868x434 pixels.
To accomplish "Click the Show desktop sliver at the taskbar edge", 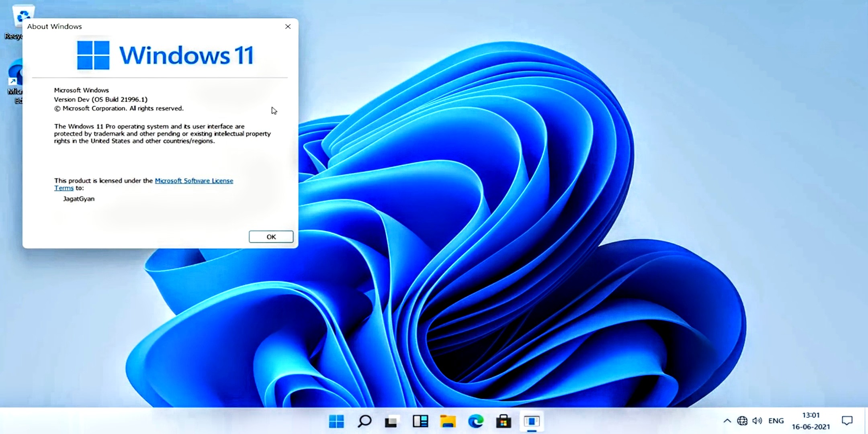I will click(866, 421).
